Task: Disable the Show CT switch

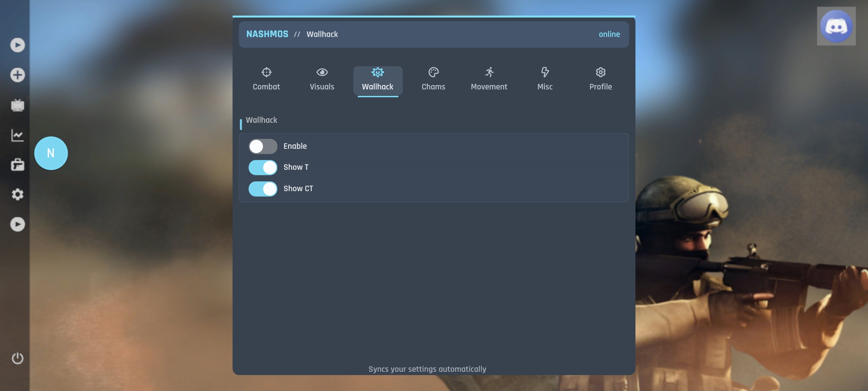Action: click(x=263, y=189)
